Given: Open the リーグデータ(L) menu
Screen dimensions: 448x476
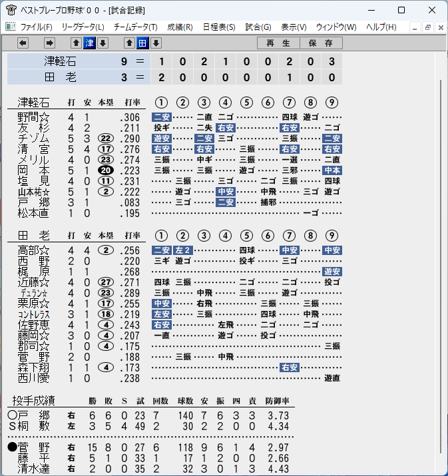Looking at the screenshot, I should pyautogui.click(x=83, y=27).
